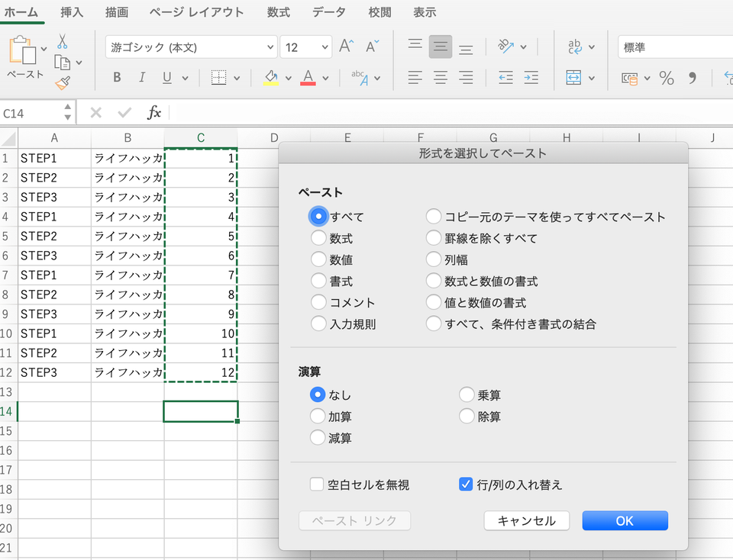Switch to the データ tab
Image resolution: width=733 pixels, height=560 pixels.
click(x=329, y=12)
